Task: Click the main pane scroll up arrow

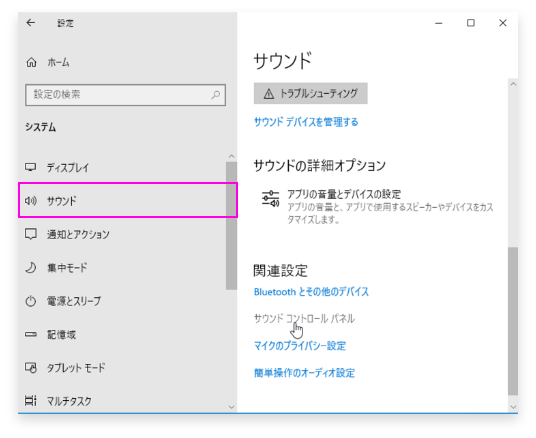Action: [513, 83]
